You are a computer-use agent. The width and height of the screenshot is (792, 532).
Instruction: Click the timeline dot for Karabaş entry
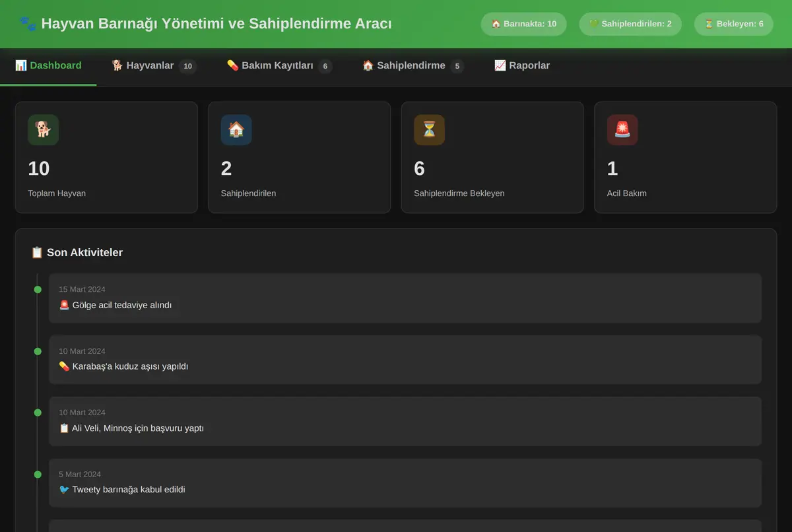click(x=38, y=351)
